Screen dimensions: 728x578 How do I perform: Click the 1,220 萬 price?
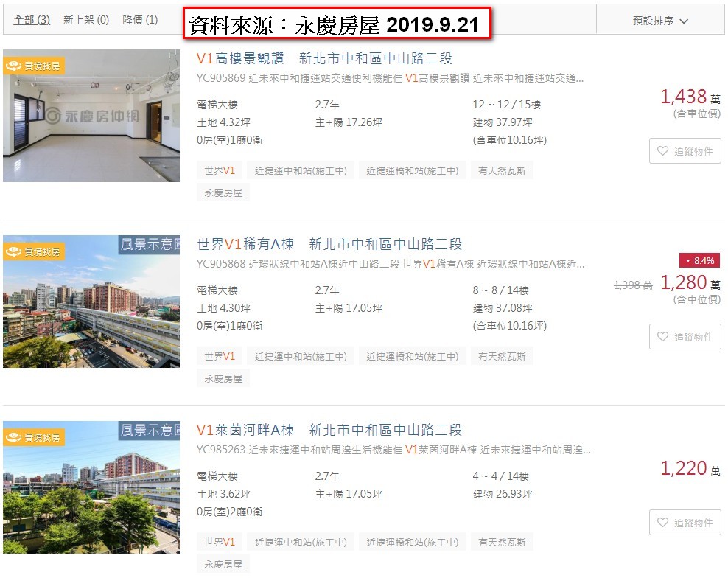pos(690,468)
